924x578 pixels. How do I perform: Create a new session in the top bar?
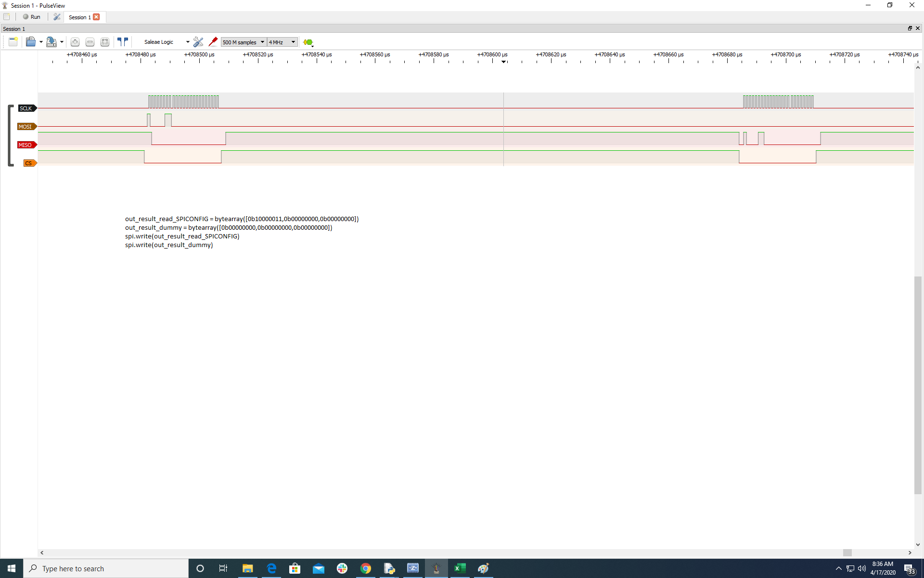[7, 17]
